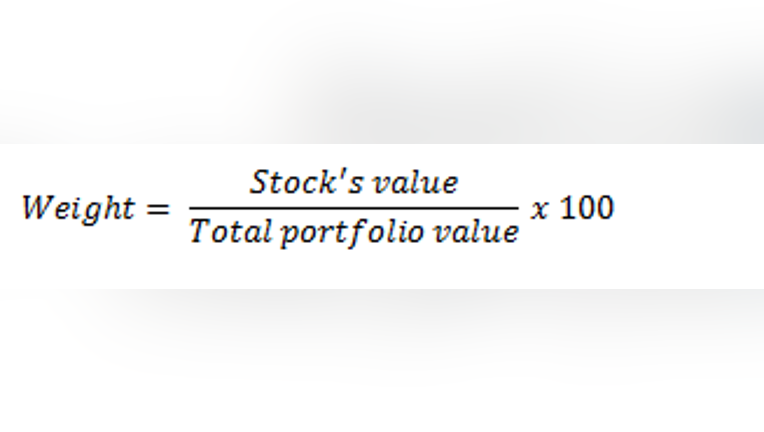764x432 pixels.
Task: Click the fraction's horizontal division line
Action: [x=354, y=208]
